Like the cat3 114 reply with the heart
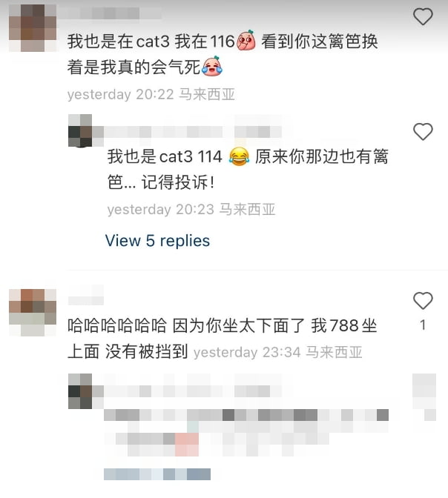Image resolution: width=448 pixels, height=498 pixels. click(x=423, y=131)
